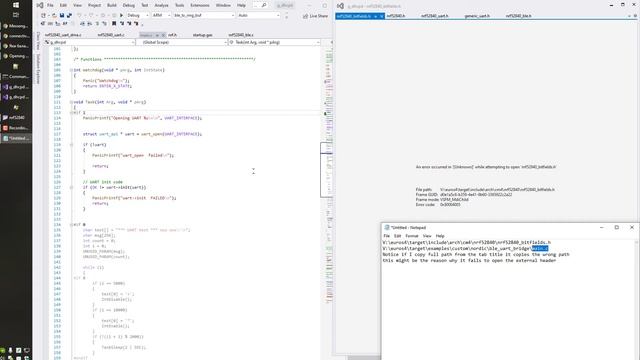640x360 pixels.
Task: Switch to the nrf52840 taskbar item
Action: 16,118
